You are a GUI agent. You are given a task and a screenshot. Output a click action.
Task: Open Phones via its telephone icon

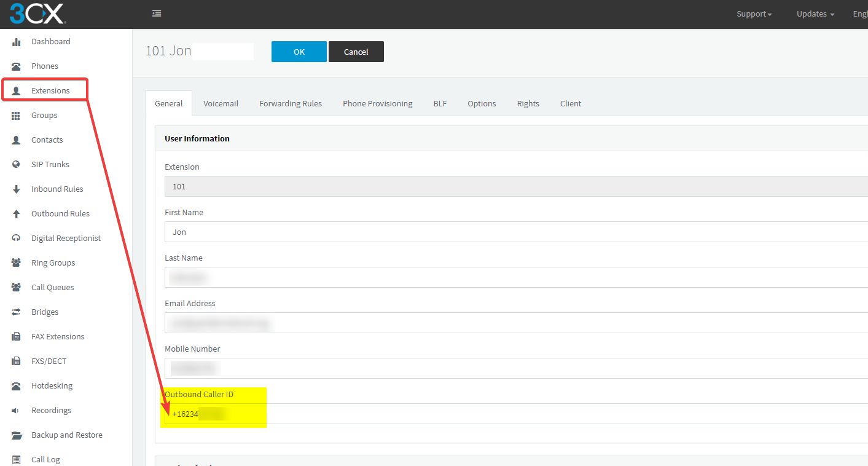17,66
